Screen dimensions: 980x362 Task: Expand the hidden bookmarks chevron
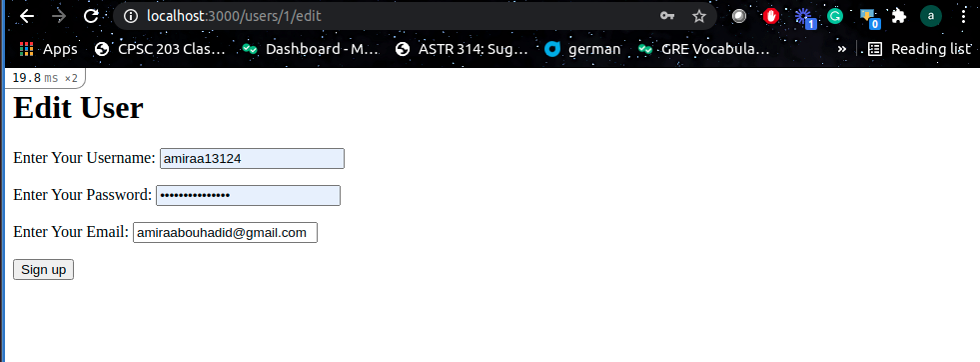point(842,49)
